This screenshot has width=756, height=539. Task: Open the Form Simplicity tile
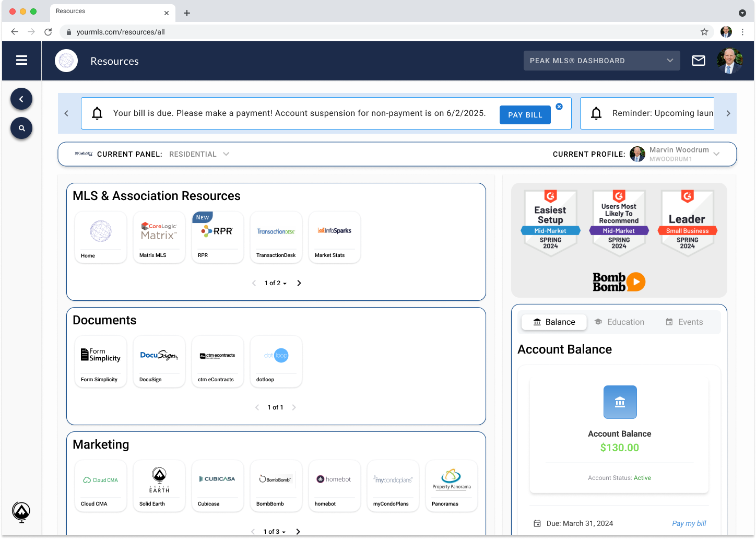(x=101, y=361)
